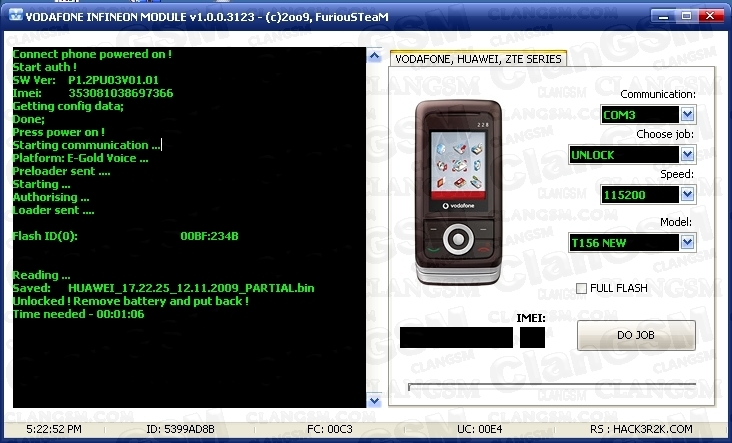
Task: Click the 'Time needed - 00:01:06' line
Action: pyautogui.click(x=78, y=314)
